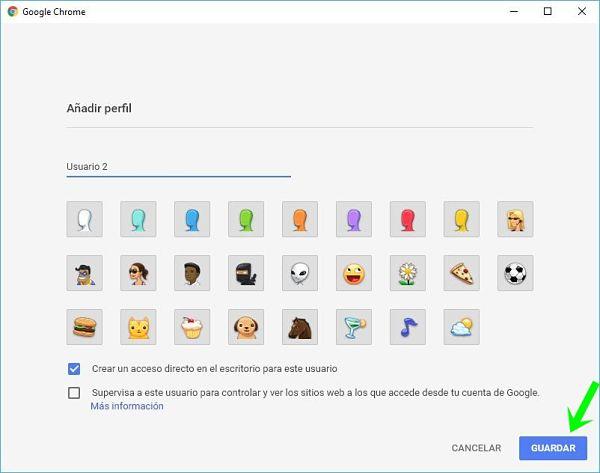Focus the Usuario 2 name field
Image resolution: width=600 pixels, height=473 pixels.
click(179, 167)
